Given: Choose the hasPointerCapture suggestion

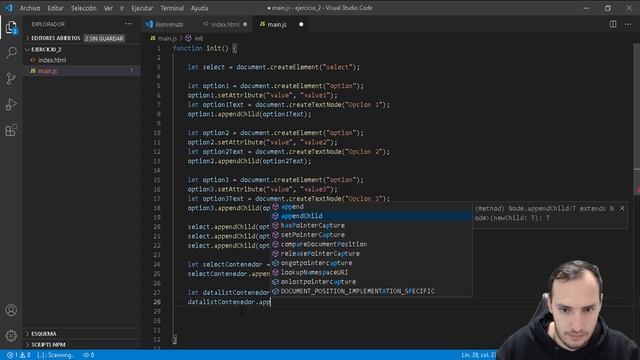Looking at the screenshot, I should pos(371,225).
